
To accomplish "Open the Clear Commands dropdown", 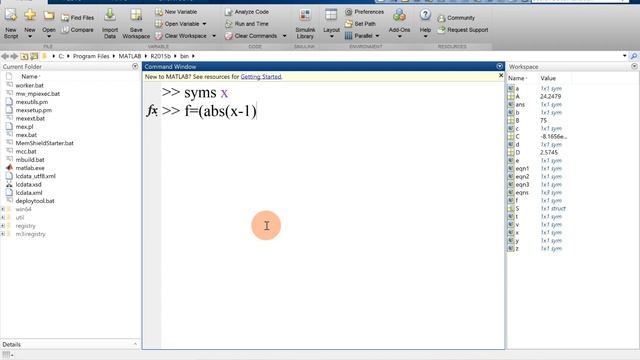I will tap(284, 36).
